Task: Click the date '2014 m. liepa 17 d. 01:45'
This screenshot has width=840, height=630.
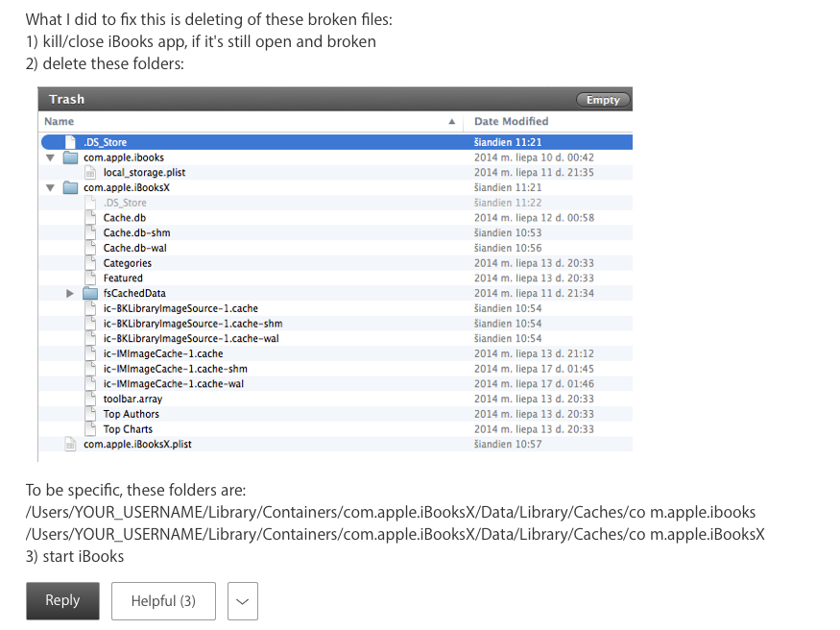Action: coord(534,369)
